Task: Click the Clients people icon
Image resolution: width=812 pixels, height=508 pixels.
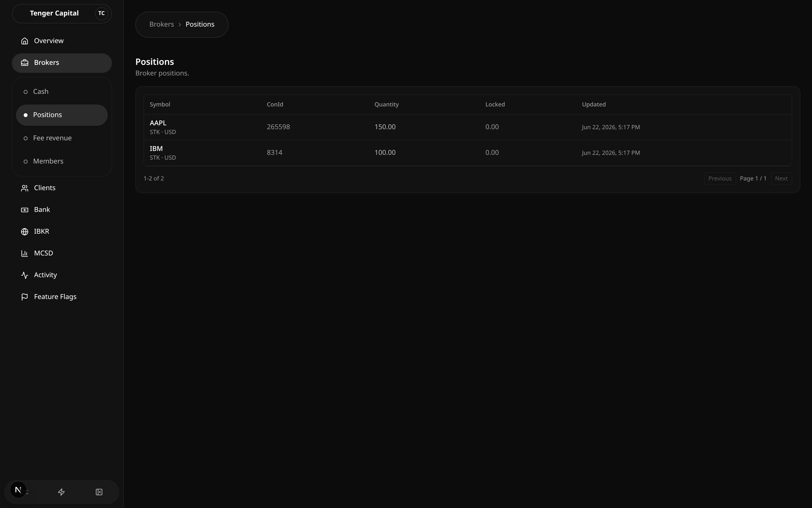Action: (x=24, y=188)
